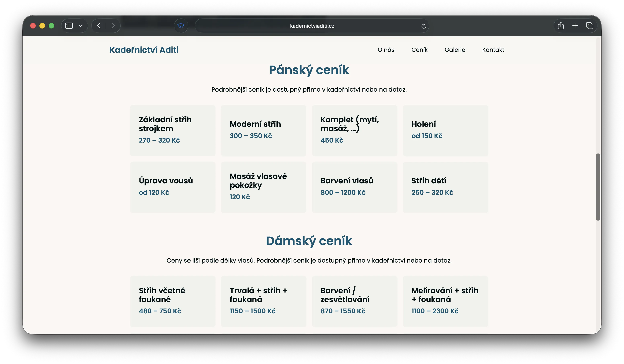Select the Moderní střih price card

click(x=264, y=130)
